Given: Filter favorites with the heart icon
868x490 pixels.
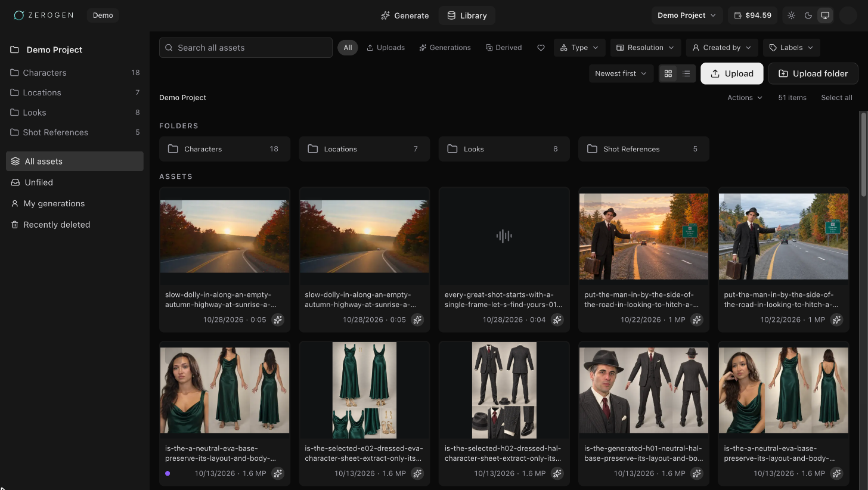Looking at the screenshot, I should click(541, 48).
